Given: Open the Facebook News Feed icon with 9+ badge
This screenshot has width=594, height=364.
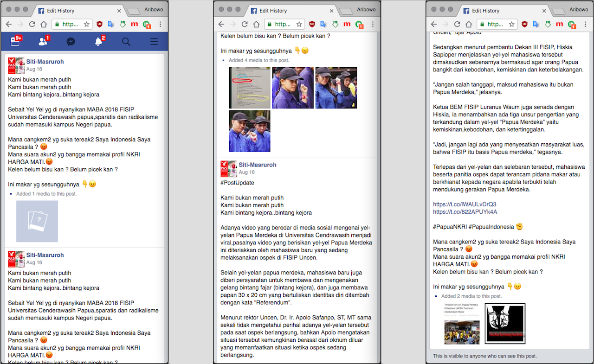Looking at the screenshot, I should (15, 42).
